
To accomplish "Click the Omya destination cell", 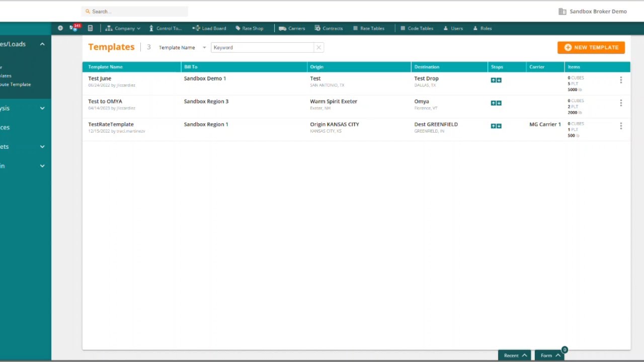I will click(422, 102).
